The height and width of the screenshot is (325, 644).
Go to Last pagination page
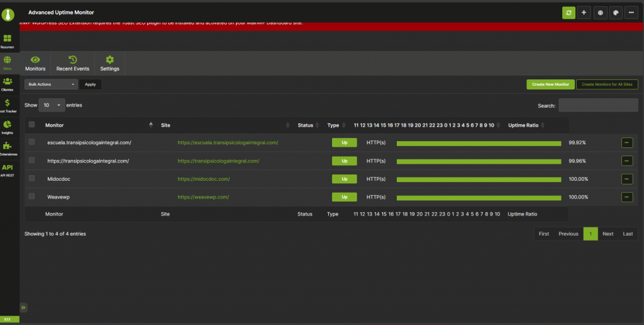pos(628,234)
